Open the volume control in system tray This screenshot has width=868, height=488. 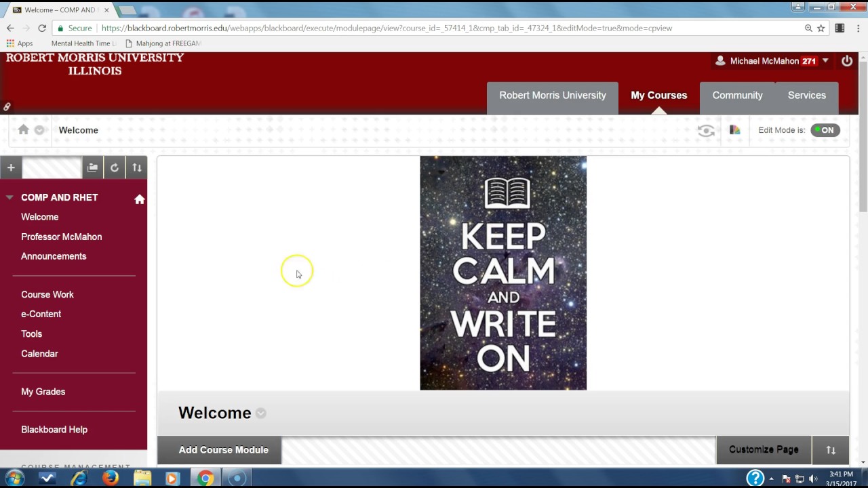click(x=813, y=479)
